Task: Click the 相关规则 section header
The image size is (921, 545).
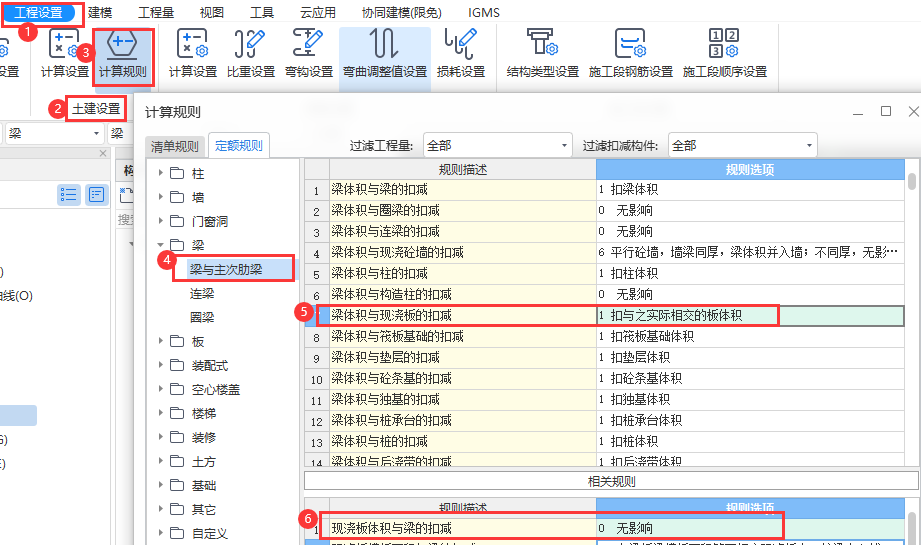Action: (611, 482)
